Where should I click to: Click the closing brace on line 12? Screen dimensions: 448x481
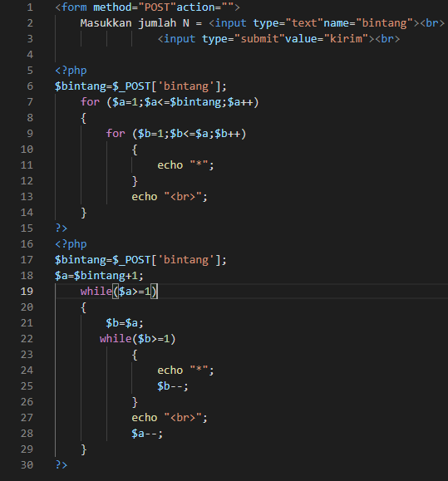pyautogui.click(x=135, y=181)
